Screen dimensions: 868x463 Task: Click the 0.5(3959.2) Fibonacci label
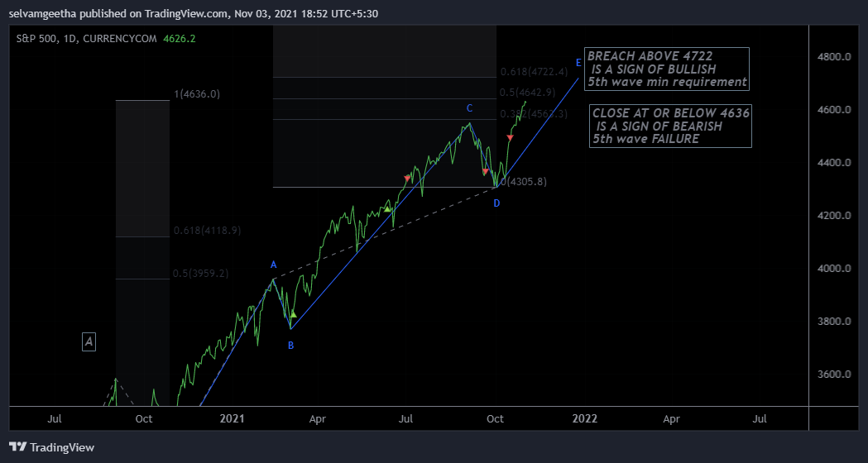click(x=201, y=274)
